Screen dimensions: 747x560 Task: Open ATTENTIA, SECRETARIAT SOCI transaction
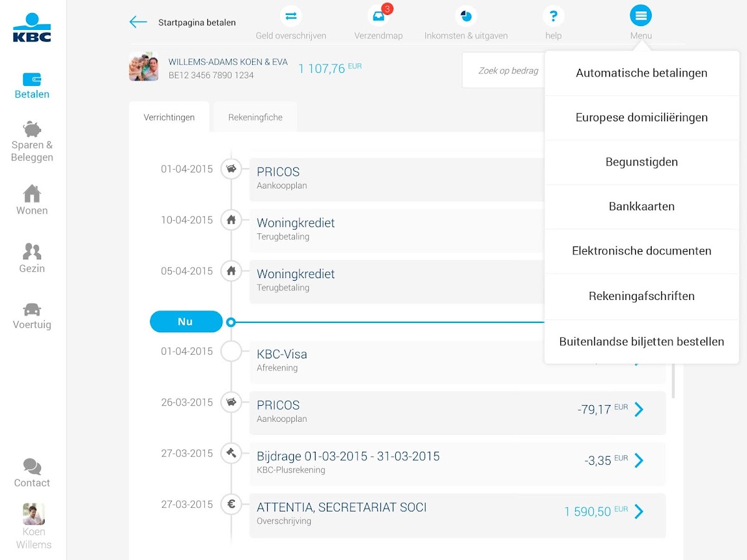458,515
